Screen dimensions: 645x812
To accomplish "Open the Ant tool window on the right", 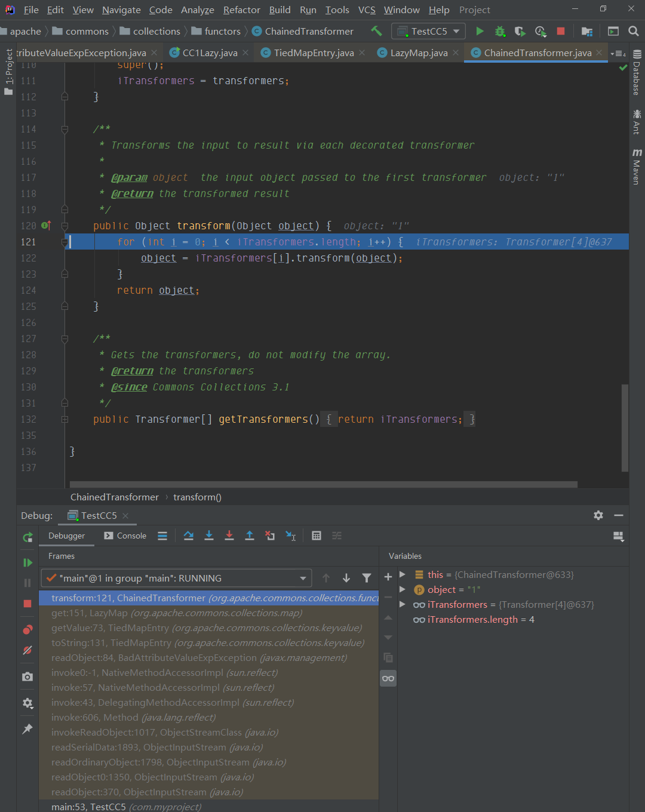I will point(637,122).
